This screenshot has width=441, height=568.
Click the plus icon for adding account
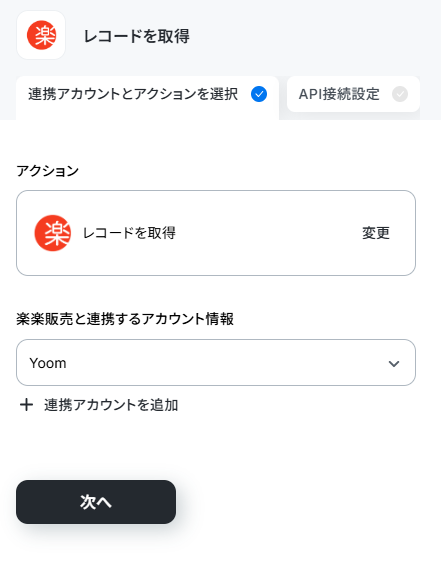(x=26, y=405)
